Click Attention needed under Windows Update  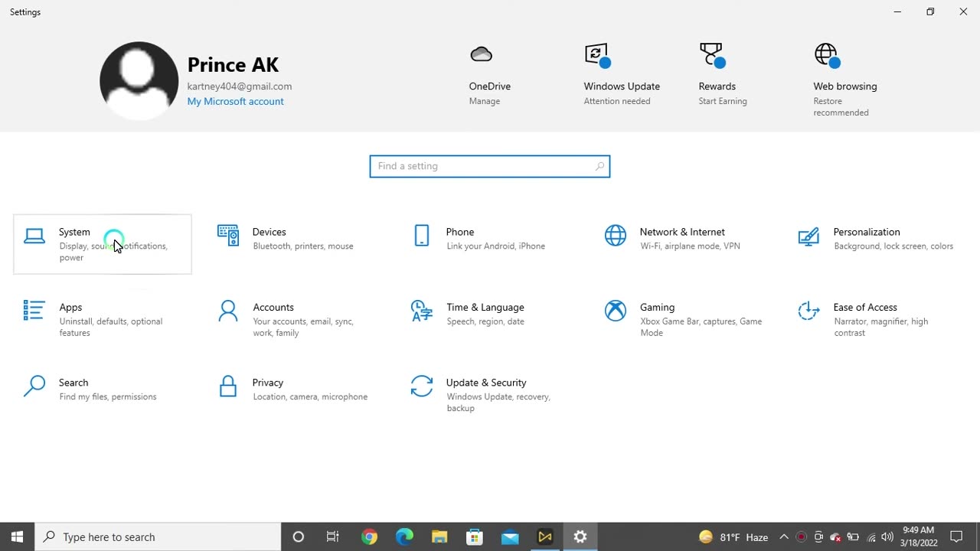(617, 101)
